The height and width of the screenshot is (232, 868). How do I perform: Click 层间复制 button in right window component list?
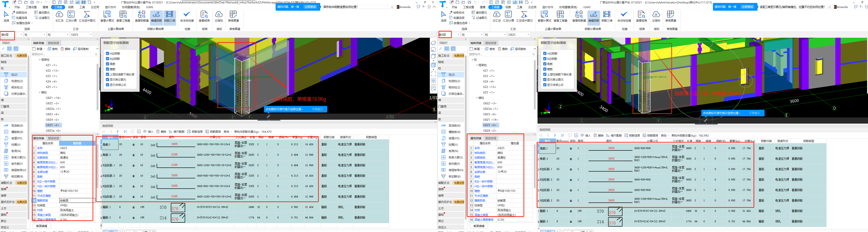(x=518, y=49)
